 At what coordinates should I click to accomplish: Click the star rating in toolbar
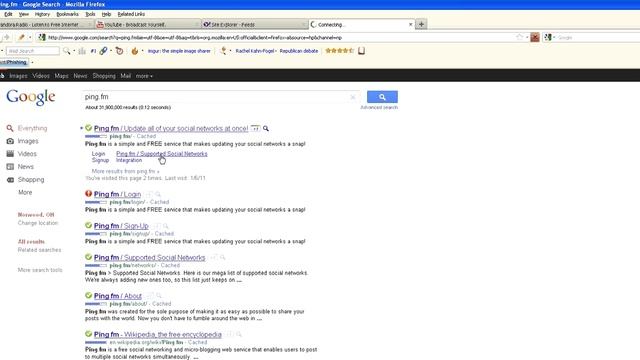[x=339, y=51]
